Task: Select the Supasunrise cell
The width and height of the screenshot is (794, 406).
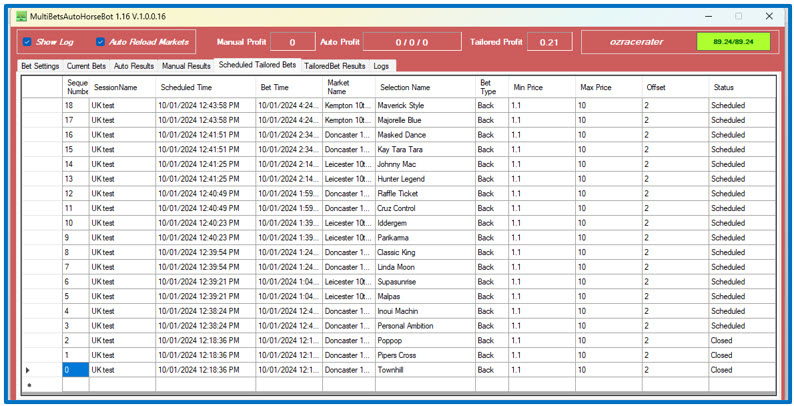Action: 425,281
